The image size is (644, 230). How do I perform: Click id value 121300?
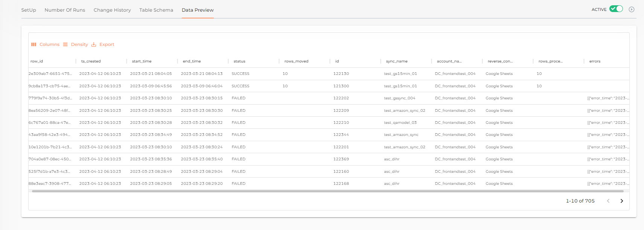click(341, 86)
